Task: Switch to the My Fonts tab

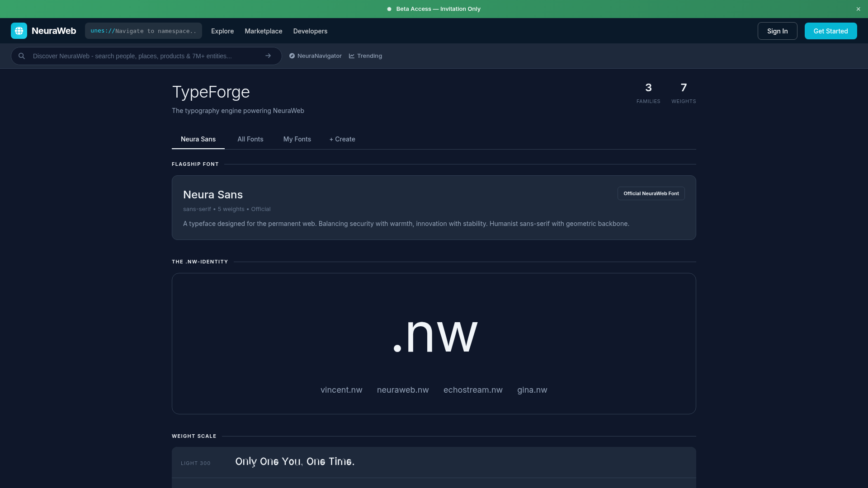Action: click(x=297, y=139)
